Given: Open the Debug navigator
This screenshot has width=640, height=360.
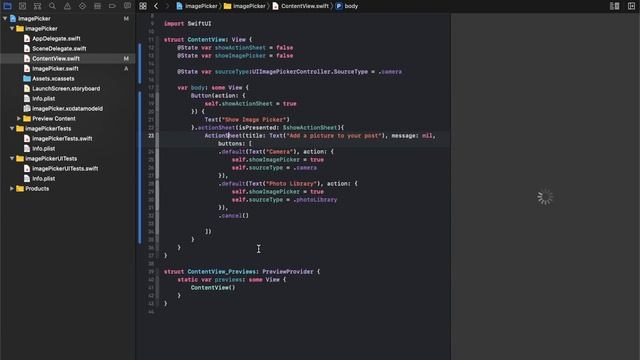Looking at the screenshot, I should pyautogui.click(x=97, y=6).
